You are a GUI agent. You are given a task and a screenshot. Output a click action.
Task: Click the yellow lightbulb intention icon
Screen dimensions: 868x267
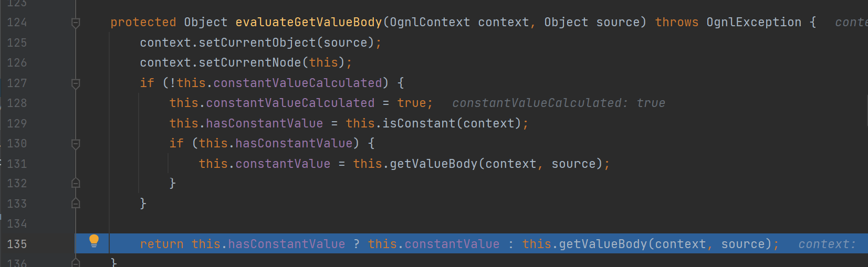point(94,241)
